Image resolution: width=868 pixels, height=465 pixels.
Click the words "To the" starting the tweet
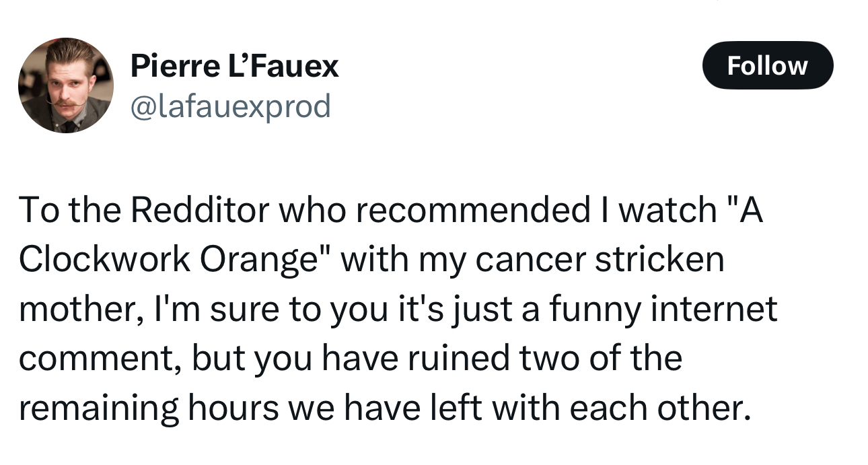pos(69,210)
